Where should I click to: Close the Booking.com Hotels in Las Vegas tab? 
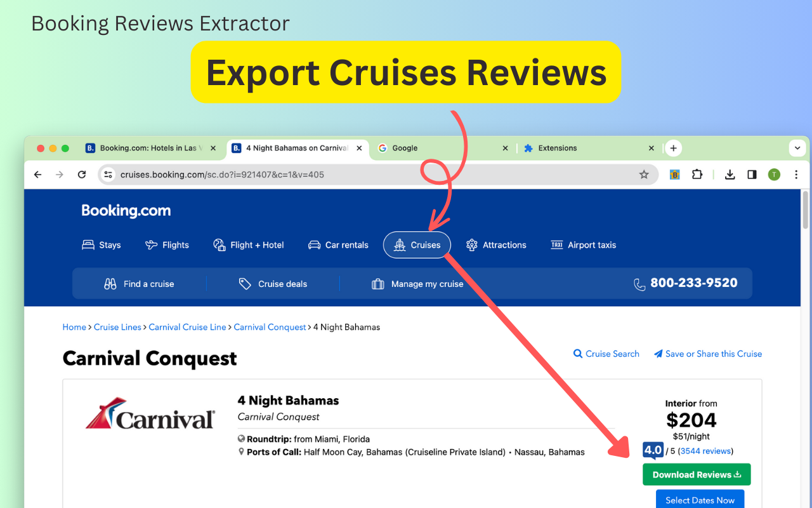pyautogui.click(x=213, y=148)
